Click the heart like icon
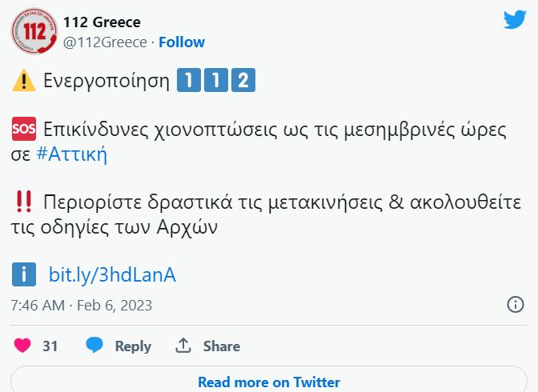Image resolution: width=538 pixels, height=392 pixels. 23,346
